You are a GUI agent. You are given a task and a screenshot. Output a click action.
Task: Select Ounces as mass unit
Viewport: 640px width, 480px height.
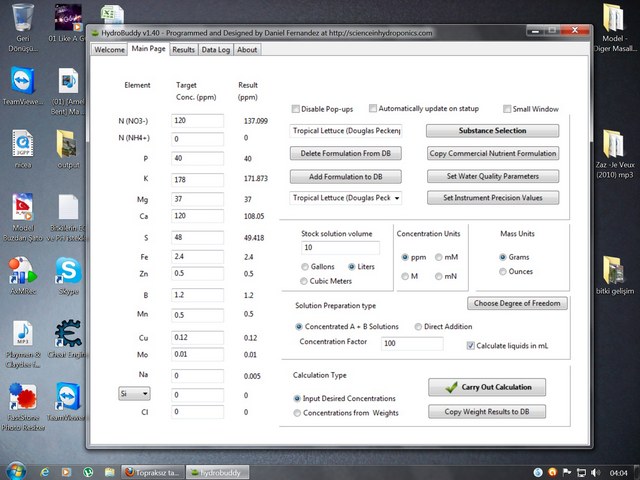pyautogui.click(x=503, y=271)
